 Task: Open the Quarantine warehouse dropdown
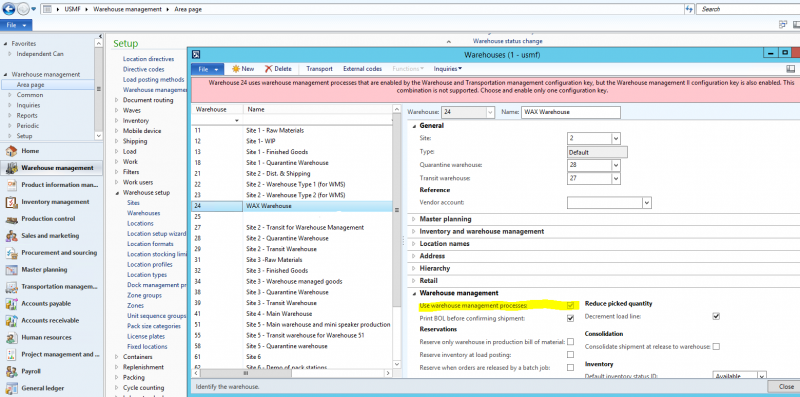pos(616,165)
